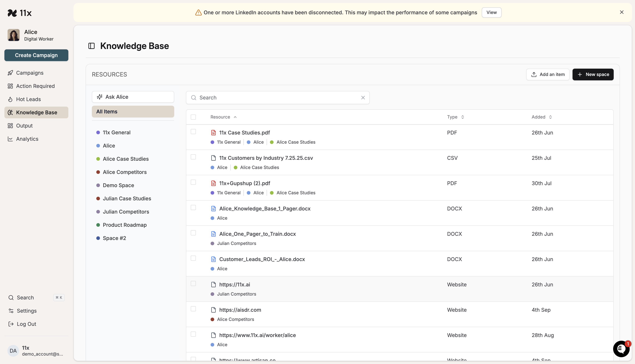Switch to the All Items filter tab

[x=133, y=112]
